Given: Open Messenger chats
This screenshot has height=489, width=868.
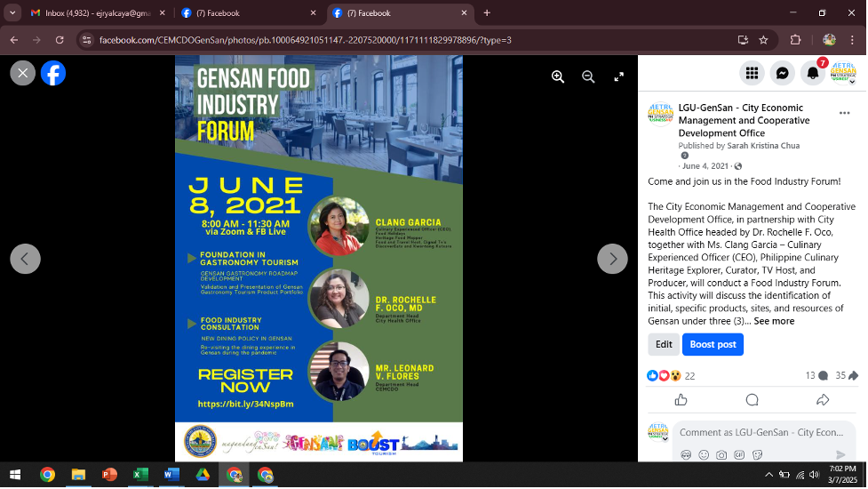Looking at the screenshot, I should [782, 74].
